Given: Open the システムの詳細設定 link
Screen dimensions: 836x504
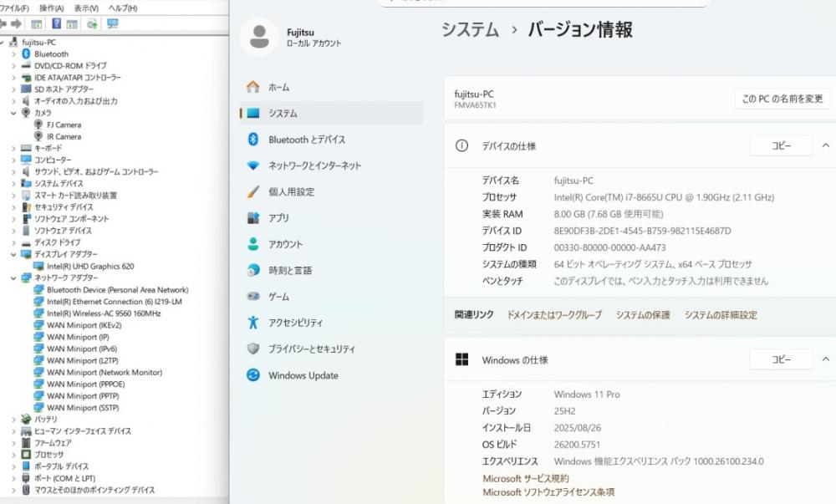Looking at the screenshot, I should [721, 315].
